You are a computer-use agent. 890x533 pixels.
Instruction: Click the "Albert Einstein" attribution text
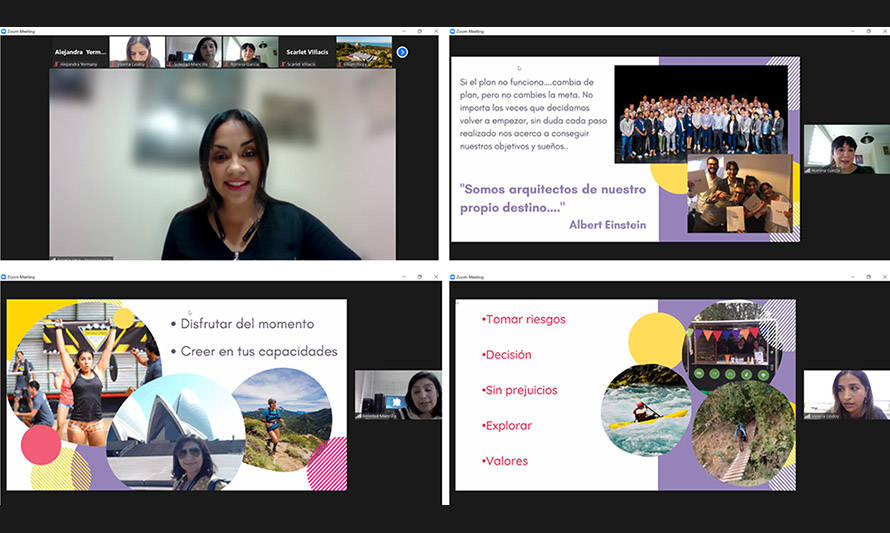tap(607, 225)
